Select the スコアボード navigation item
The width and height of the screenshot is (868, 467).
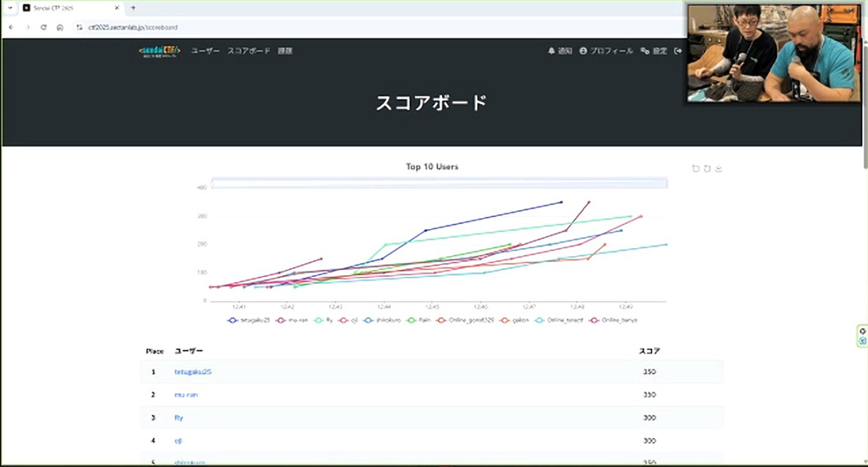248,51
